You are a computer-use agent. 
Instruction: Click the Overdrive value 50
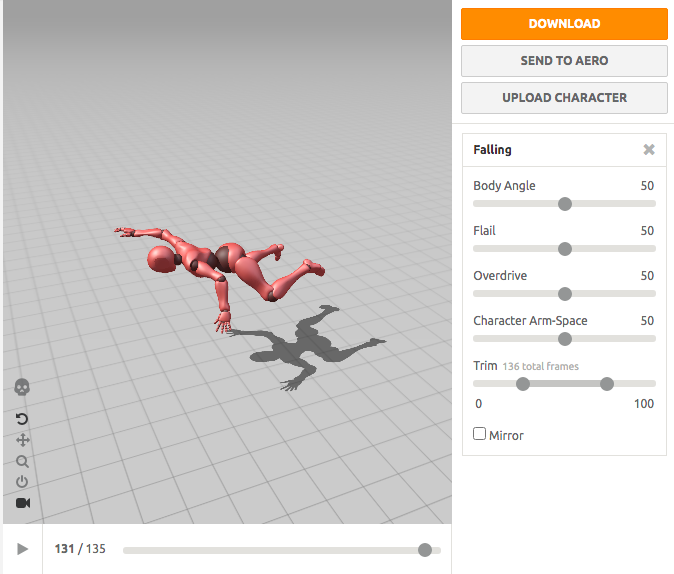point(647,276)
